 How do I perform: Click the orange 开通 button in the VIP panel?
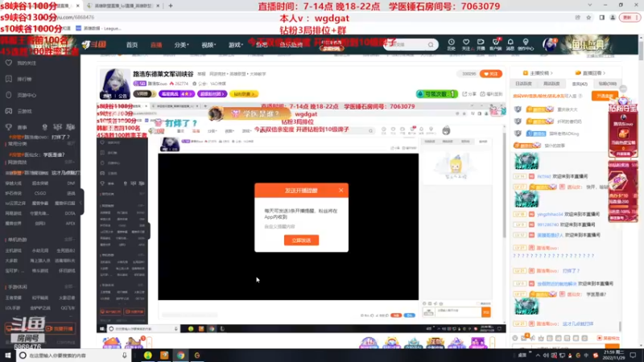point(605,96)
